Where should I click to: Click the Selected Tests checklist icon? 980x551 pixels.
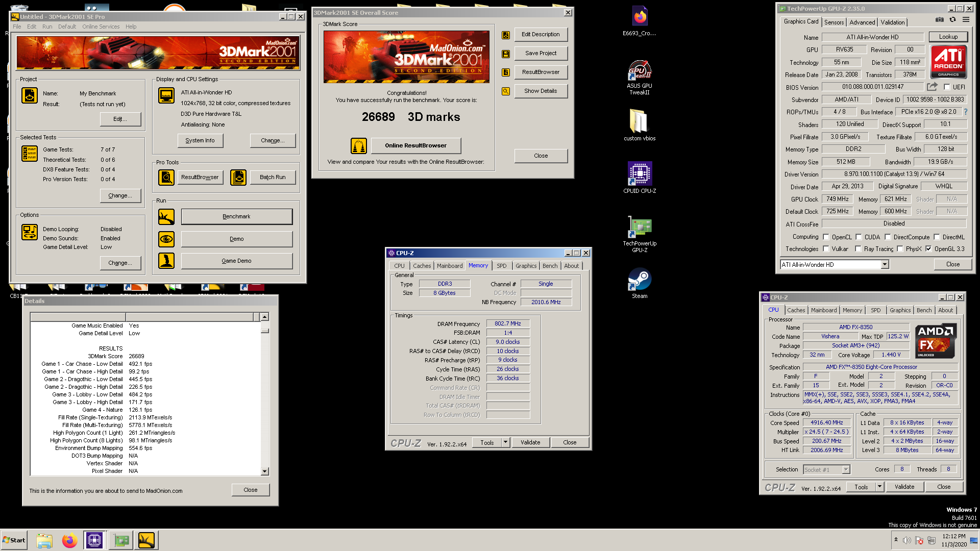pyautogui.click(x=30, y=153)
